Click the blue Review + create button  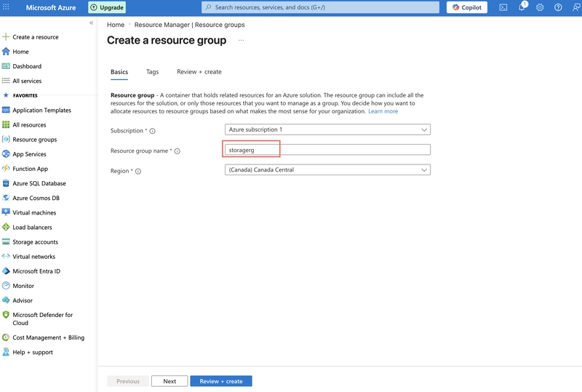point(221,381)
